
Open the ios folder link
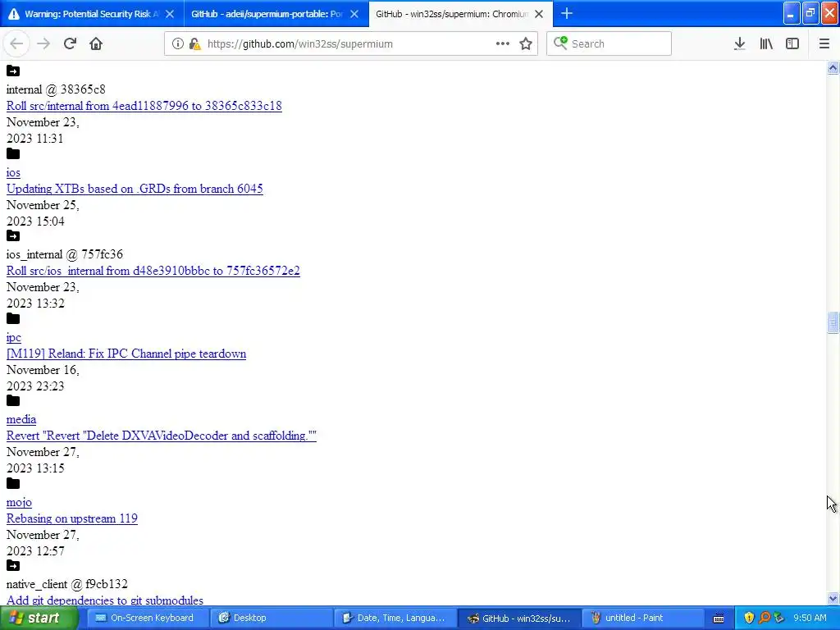tap(13, 172)
